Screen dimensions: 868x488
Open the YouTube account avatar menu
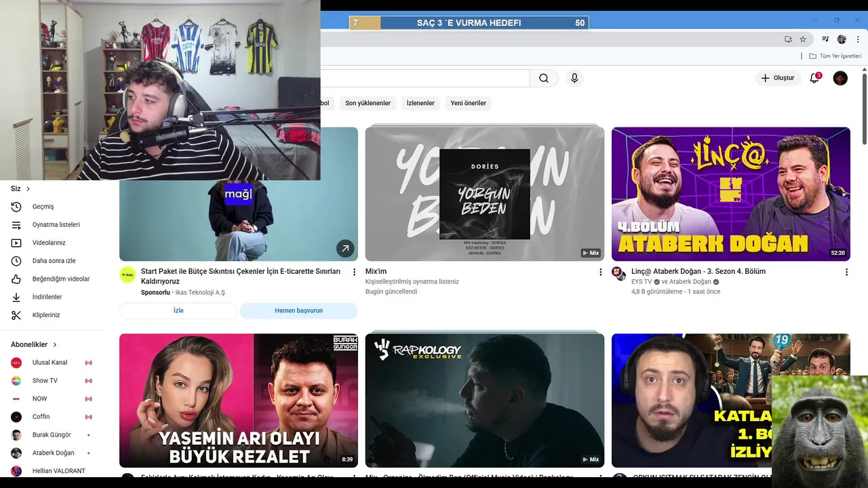[840, 78]
